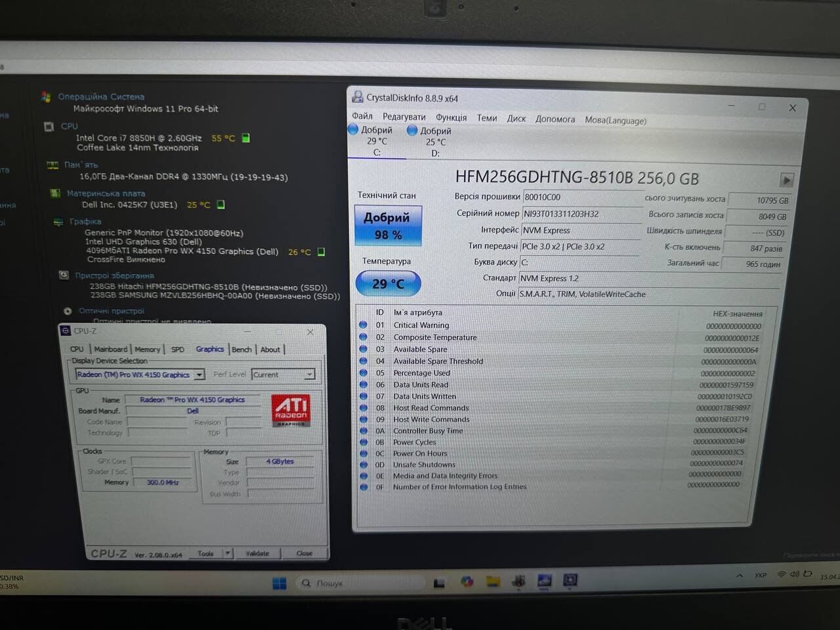
Task: Expand the Tools dropdown arrow in CPU-Z
Action: [x=228, y=553]
